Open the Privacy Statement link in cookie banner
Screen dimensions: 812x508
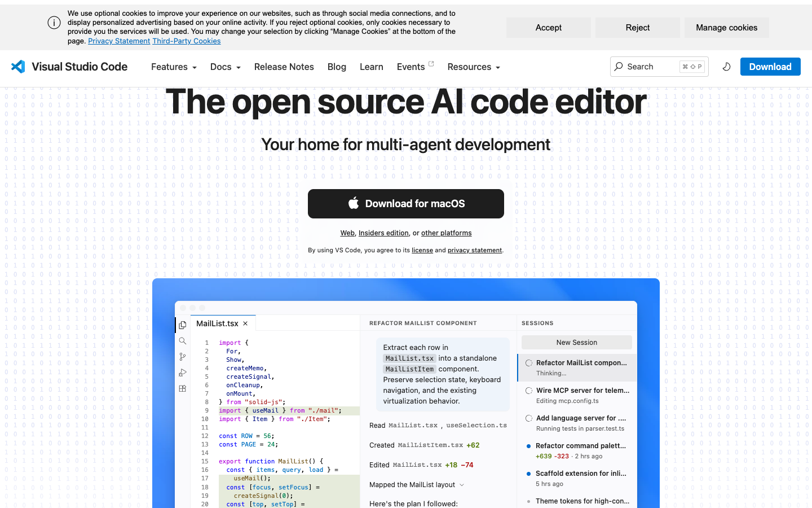pos(119,41)
